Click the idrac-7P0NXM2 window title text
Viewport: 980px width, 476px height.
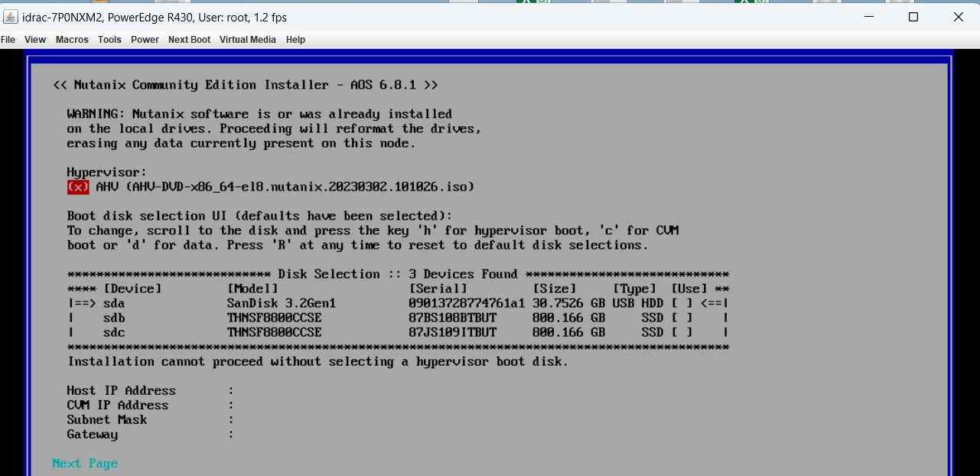point(156,17)
